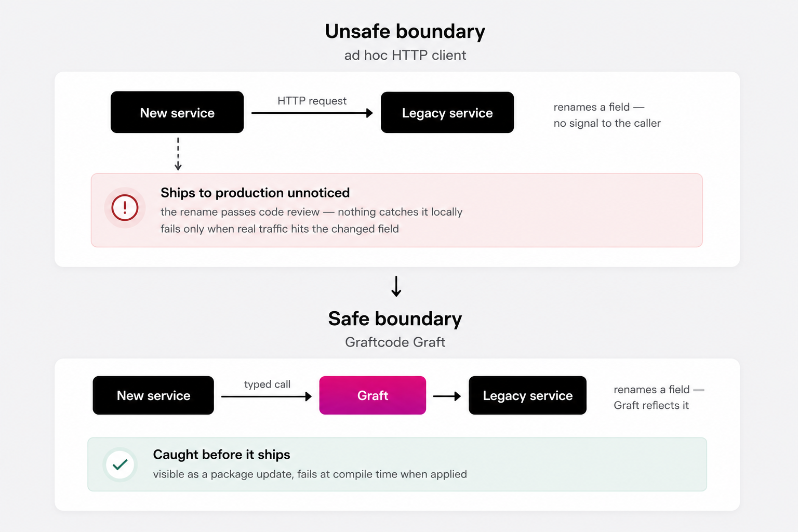Click the Graftcode Graft subtitle
The image size is (798, 532).
tap(395, 342)
